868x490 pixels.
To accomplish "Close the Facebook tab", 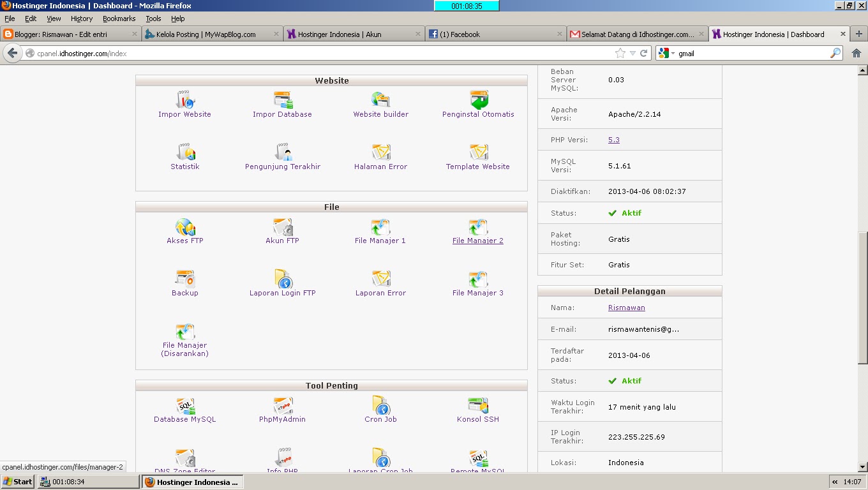I will point(558,34).
